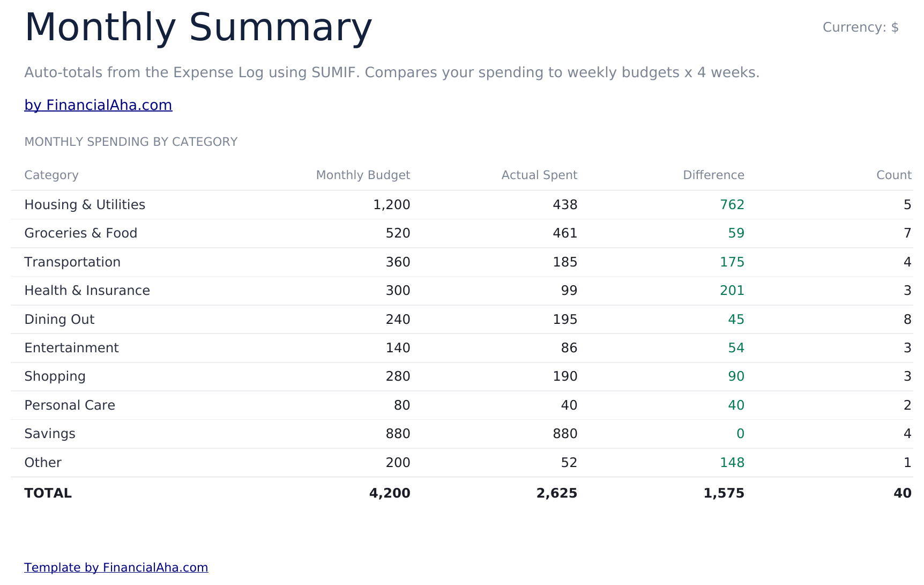Click Groceries actual spent value 461
The width and height of the screenshot is (924, 585).
click(565, 233)
